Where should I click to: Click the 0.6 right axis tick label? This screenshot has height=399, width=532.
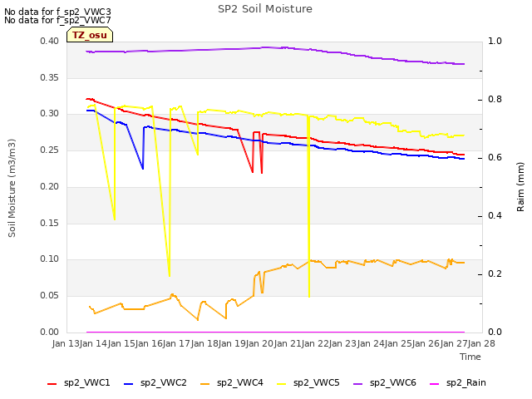coord(495,157)
